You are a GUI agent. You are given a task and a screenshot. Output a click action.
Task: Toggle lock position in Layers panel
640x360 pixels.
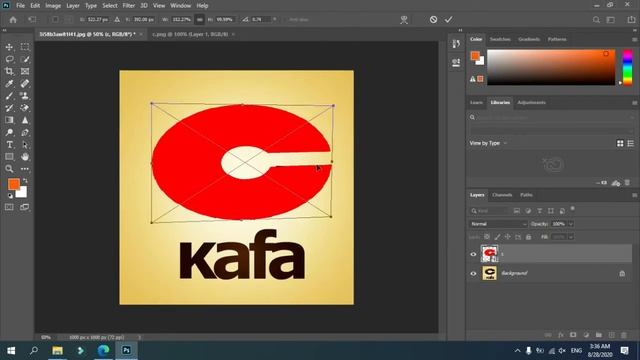507,237
